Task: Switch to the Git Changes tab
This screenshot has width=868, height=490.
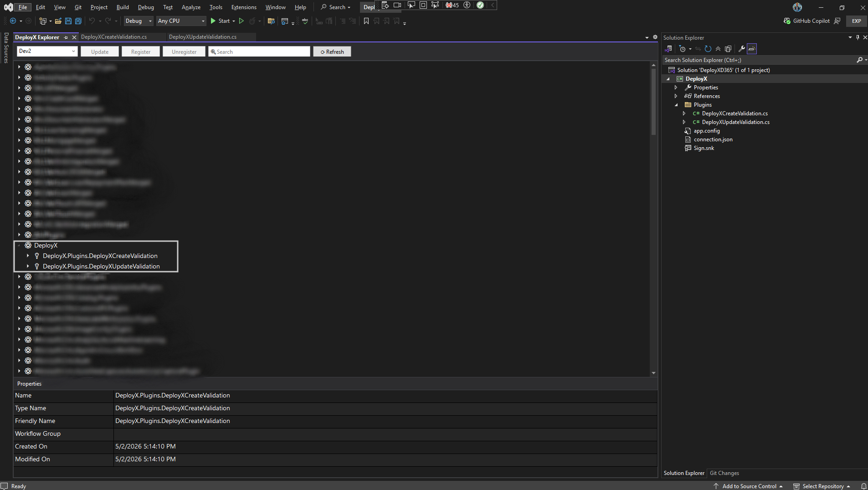Action: (x=724, y=473)
